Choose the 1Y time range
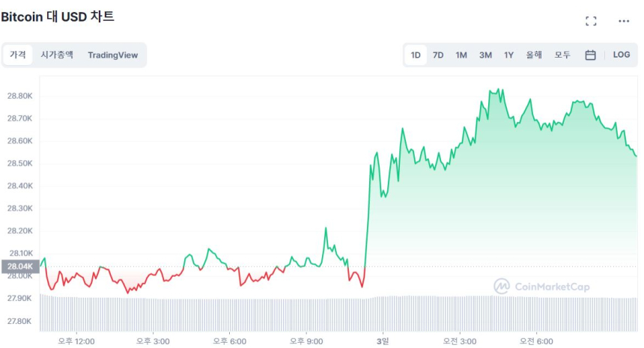 [x=508, y=55]
